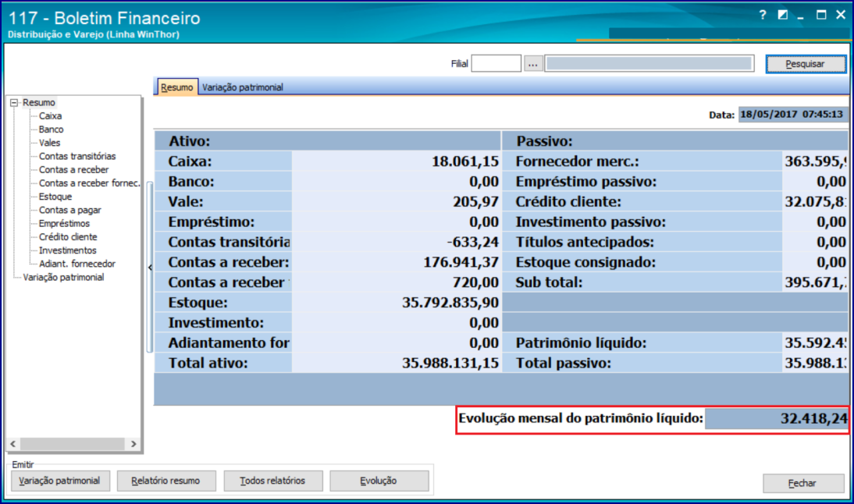Select Caixa in the tree
The image size is (854, 504).
coord(50,116)
